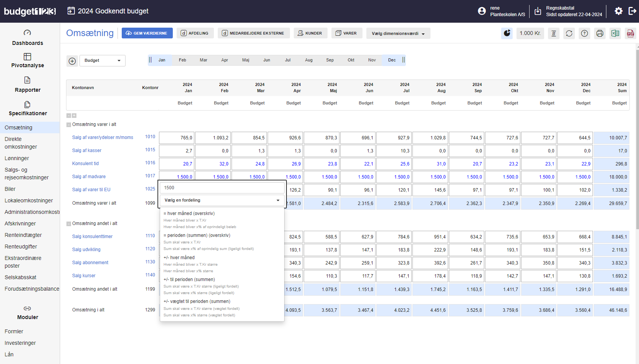Viewport: 639px width, 364px height.
Task: Export the budget to Excel
Action: [x=615, y=33]
